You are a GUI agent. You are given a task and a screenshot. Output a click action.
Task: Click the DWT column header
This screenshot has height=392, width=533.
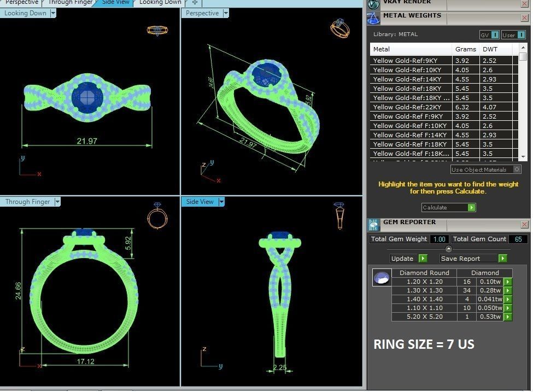(x=496, y=49)
